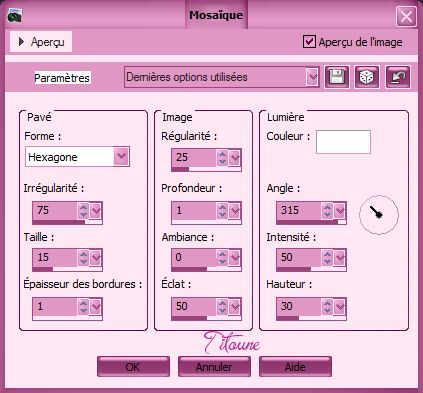Open the Intensité slider dropdown arrow
The image size is (423, 393).
pos(340,258)
